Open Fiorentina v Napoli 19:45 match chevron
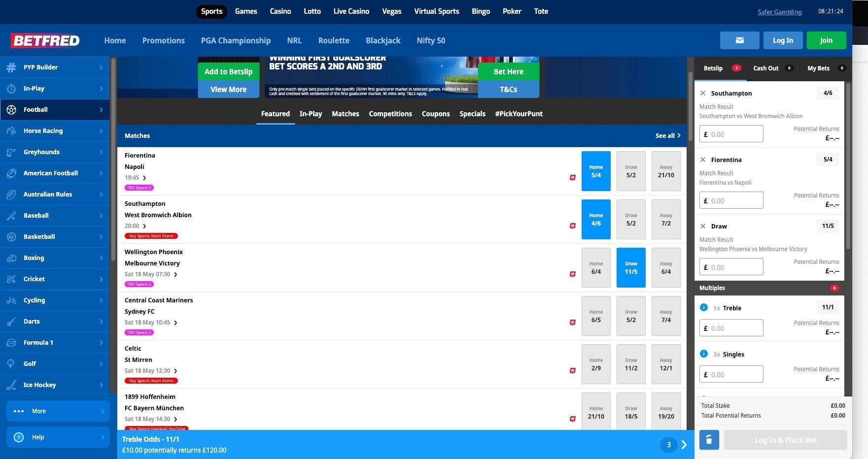Image resolution: width=868 pixels, height=459 pixels. (x=144, y=178)
